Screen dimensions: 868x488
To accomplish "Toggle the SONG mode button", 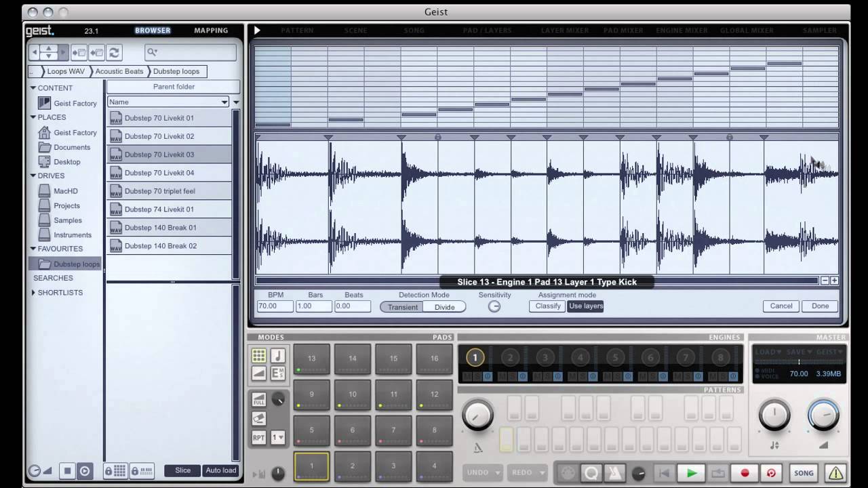I will pos(804,473).
